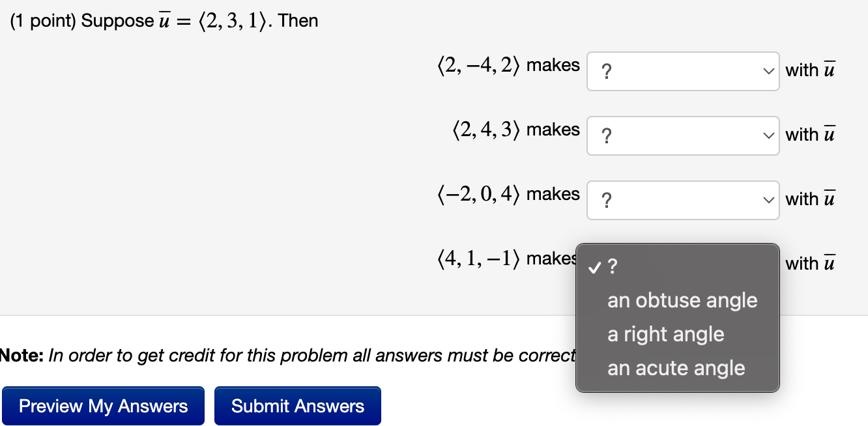Click the second '?' placeholder answer field
The width and height of the screenshot is (868, 426).
[x=607, y=136]
